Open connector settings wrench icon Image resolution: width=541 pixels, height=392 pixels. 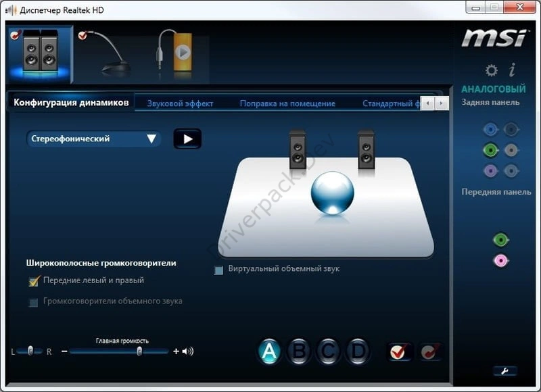(504, 371)
